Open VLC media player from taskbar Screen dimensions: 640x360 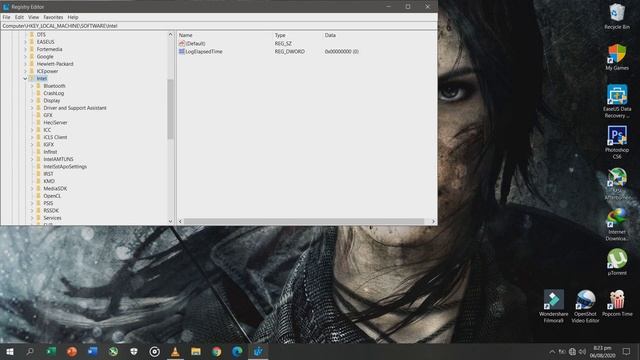tap(175, 351)
